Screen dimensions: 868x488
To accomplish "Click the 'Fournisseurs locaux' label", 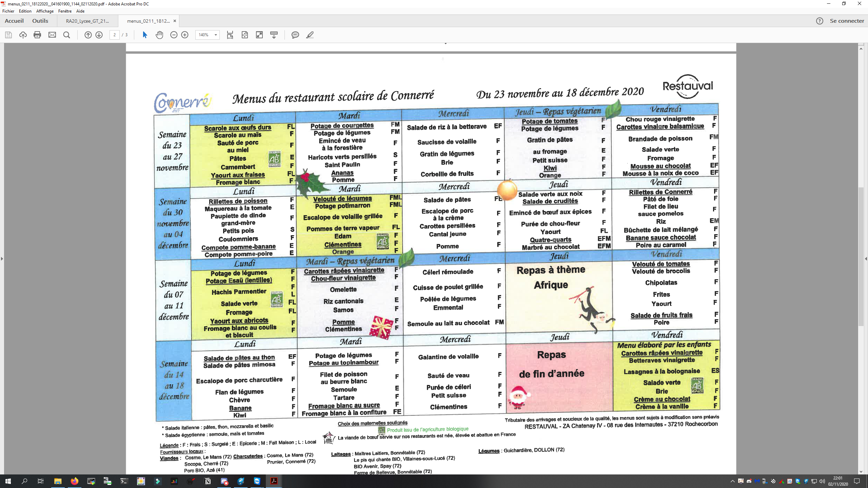I will tap(182, 451).
